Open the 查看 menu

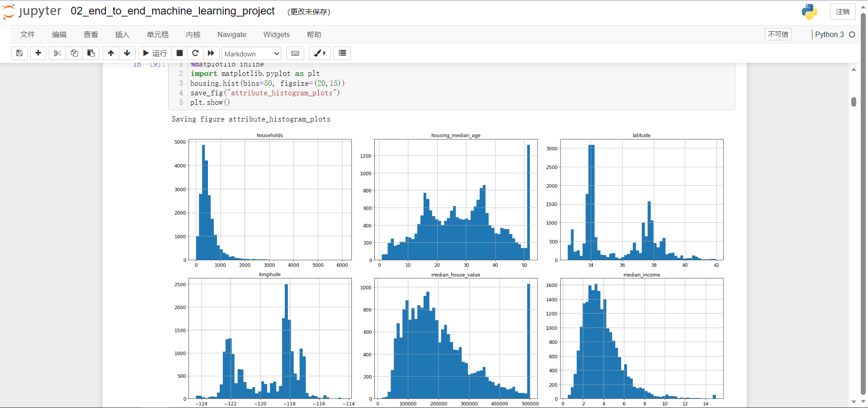tap(91, 34)
